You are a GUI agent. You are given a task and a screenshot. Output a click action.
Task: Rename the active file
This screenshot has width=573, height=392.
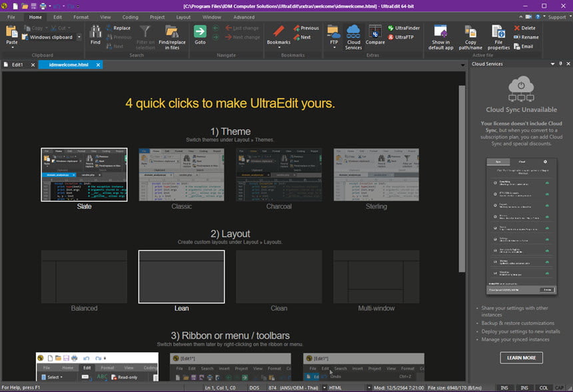pos(526,37)
